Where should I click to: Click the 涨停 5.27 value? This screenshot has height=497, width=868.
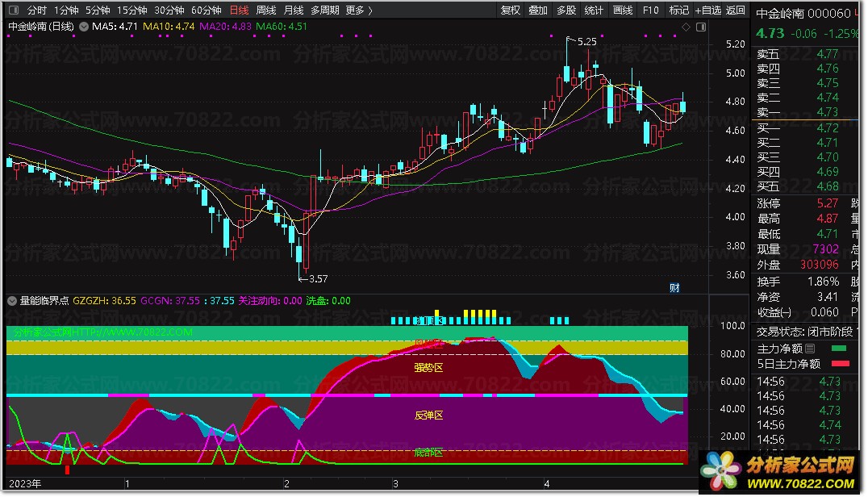coord(828,203)
